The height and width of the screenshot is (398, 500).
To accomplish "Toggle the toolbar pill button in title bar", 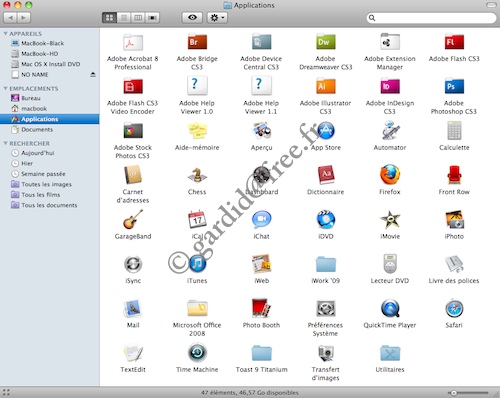I will [491, 5].
